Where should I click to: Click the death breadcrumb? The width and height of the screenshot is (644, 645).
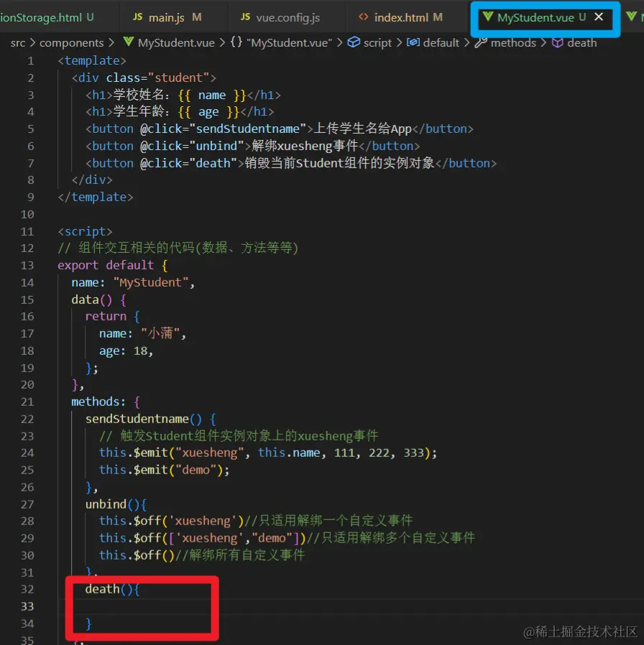pyautogui.click(x=582, y=43)
